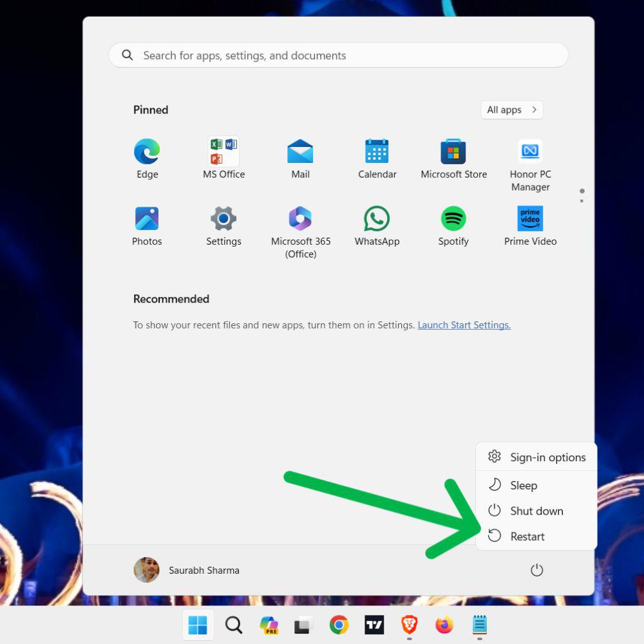
Task: Select Sign-in options in the power menu
Action: point(536,457)
